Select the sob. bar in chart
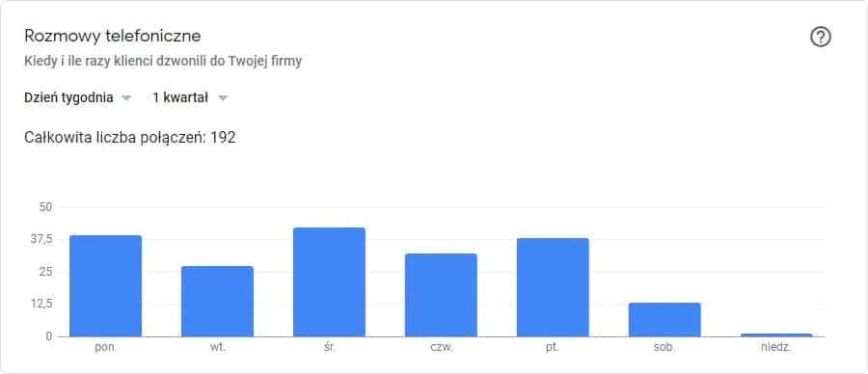 [665, 320]
